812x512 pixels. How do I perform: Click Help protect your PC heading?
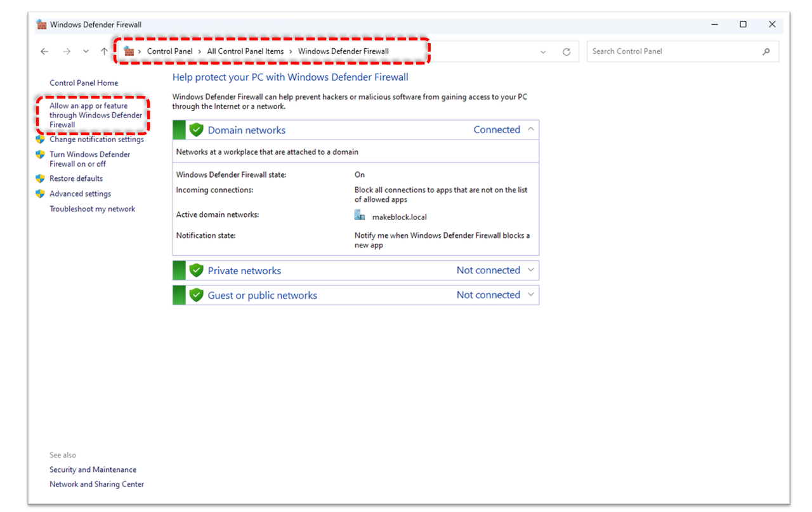click(291, 77)
